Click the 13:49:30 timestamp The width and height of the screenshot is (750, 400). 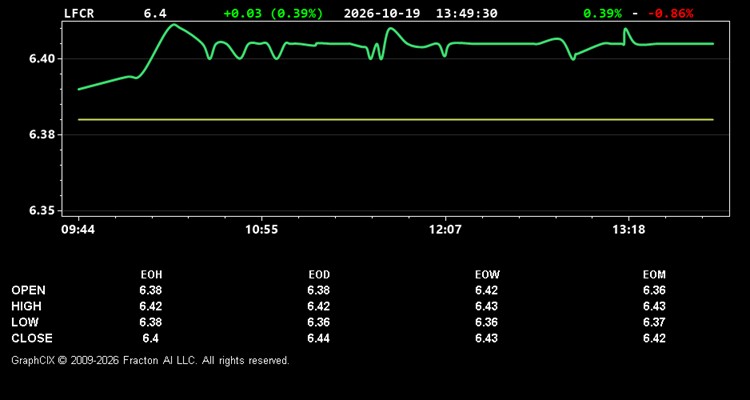point(466,13)
